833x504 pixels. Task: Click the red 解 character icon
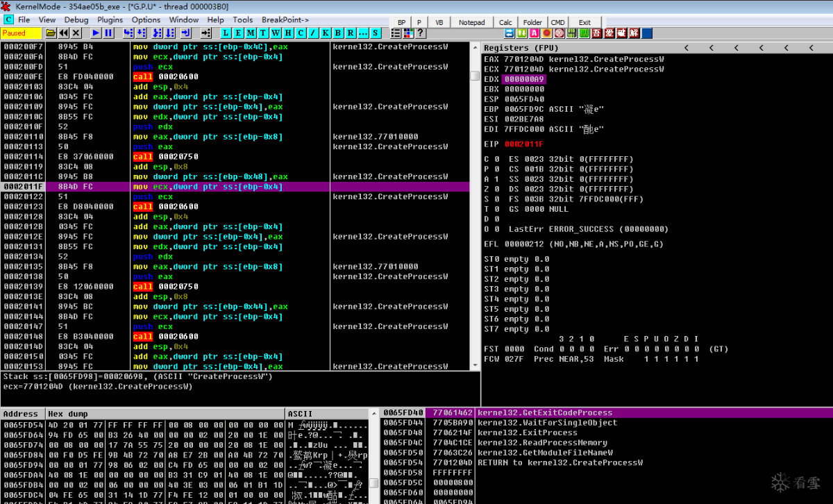[x=634, y=33]
